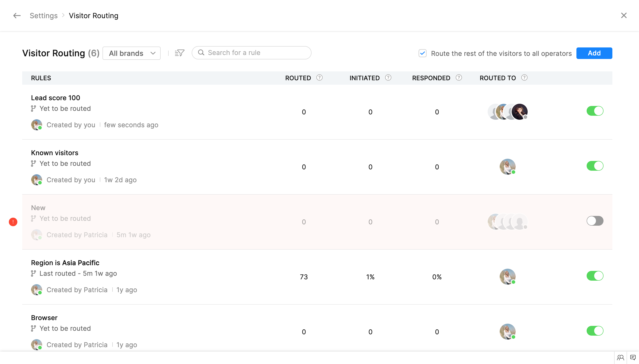Uncheck Route the rest of the visitors checkbox
This screenshot has height=364, width=639.
(x=422, y=53)
